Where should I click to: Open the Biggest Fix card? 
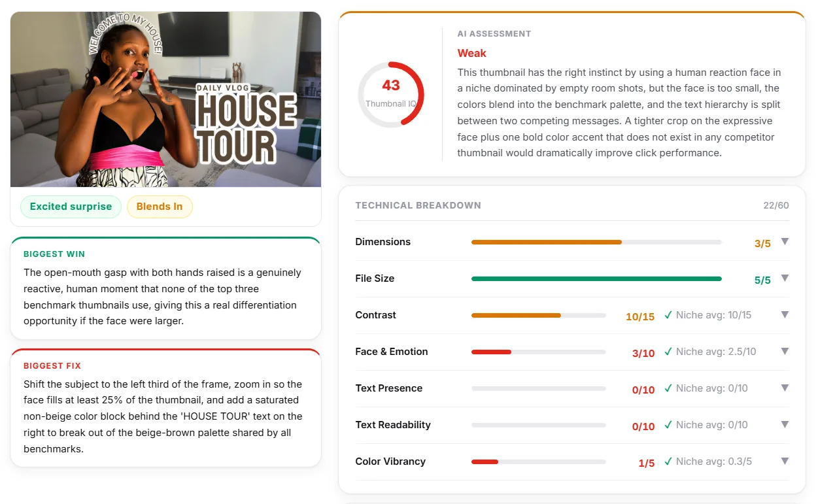pos(166,408)
